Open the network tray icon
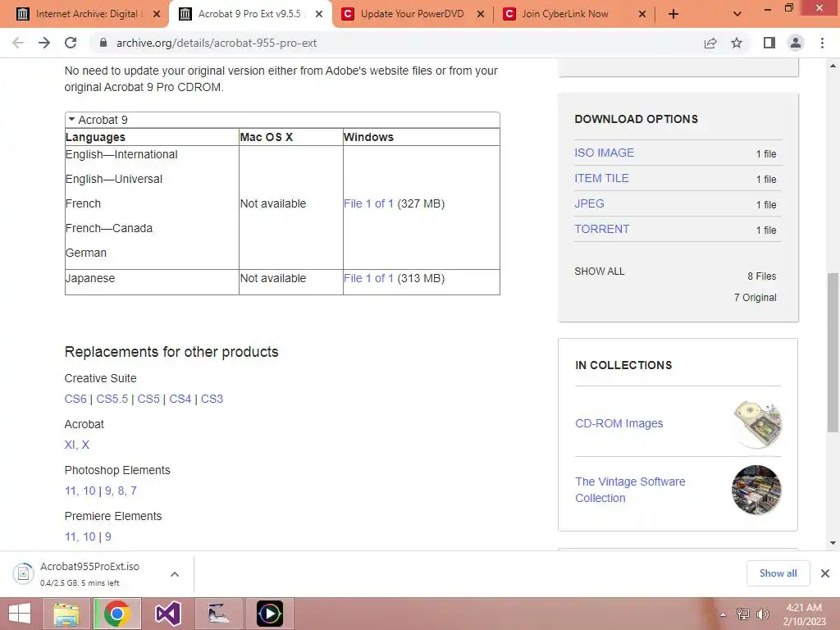 [743, 614]
